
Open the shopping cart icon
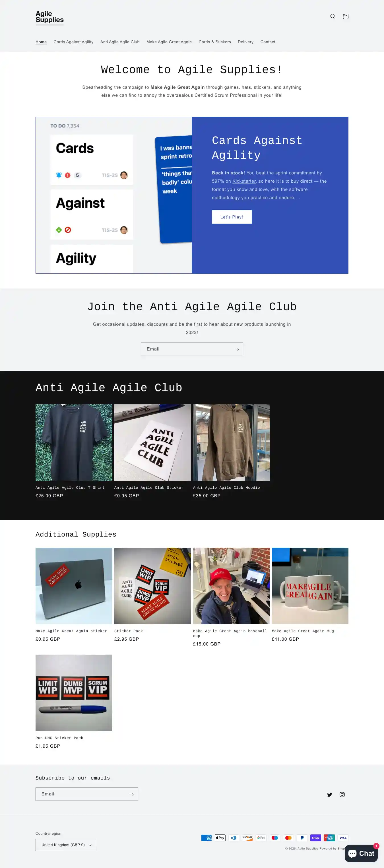[x=345, y=17]
